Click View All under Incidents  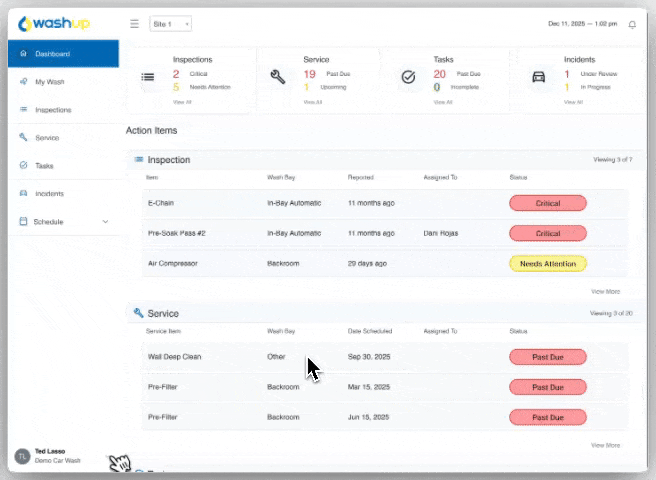pyautogui.click(x=573, y=102)
